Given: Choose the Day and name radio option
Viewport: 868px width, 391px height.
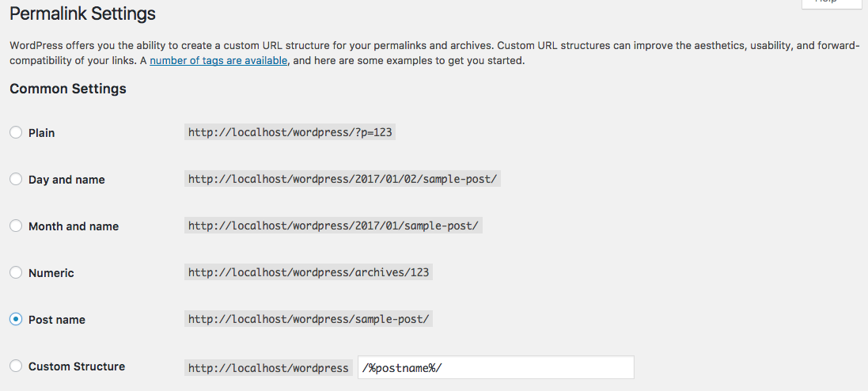Looking at the screenshot, I should click(x=16, y=180).
